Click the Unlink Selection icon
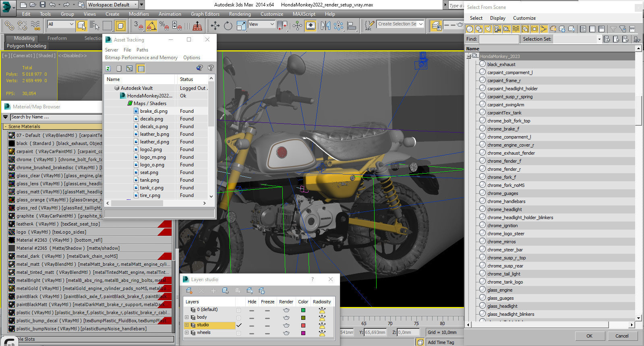 22,26
